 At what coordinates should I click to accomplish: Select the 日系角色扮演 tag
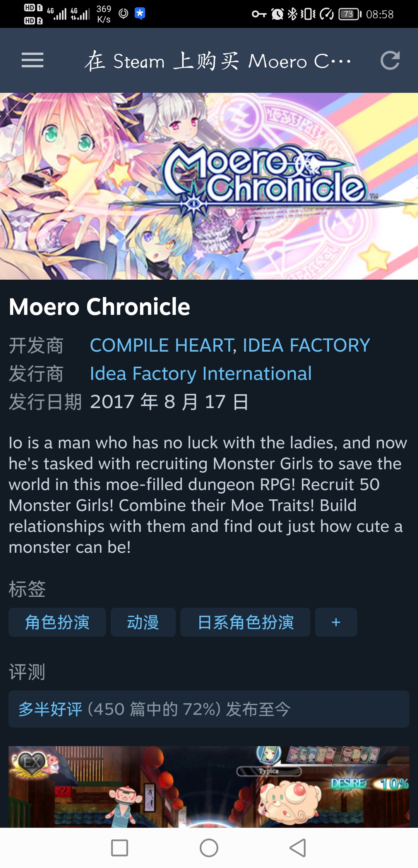(245, 622)
